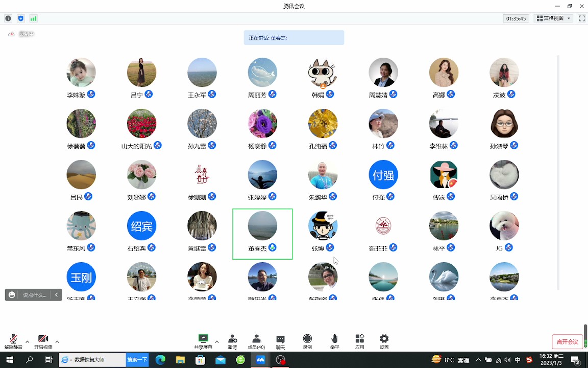
Task: Open the share screen (共享屏幕) tool
Action: [x=203, y=341]
